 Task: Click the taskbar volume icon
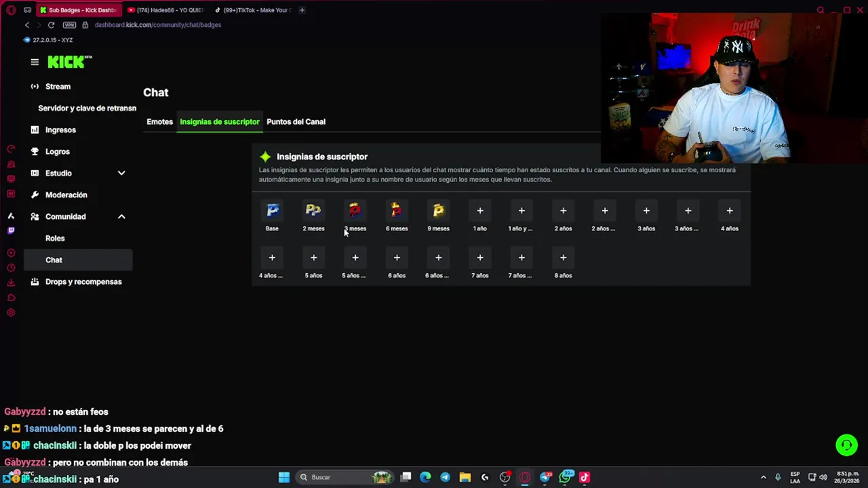click(x=824, y=477)
